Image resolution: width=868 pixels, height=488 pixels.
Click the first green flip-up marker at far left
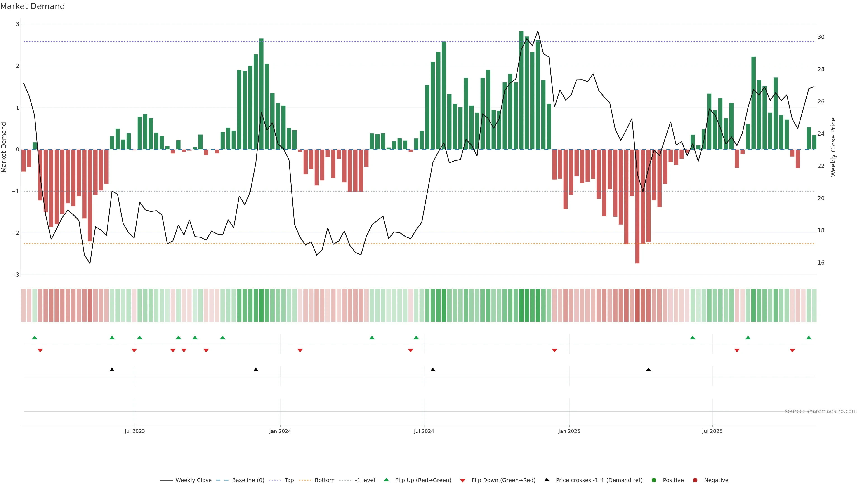[x=34, y=338]
